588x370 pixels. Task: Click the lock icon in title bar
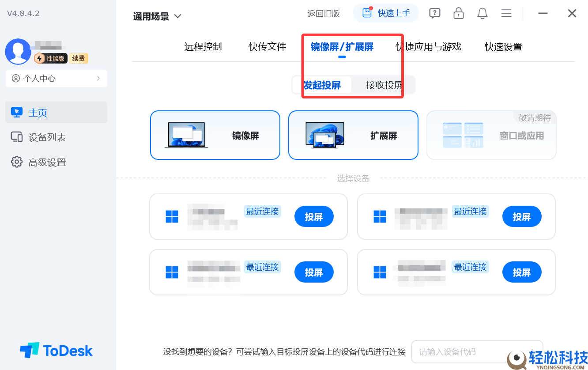[x=459, y=13]
